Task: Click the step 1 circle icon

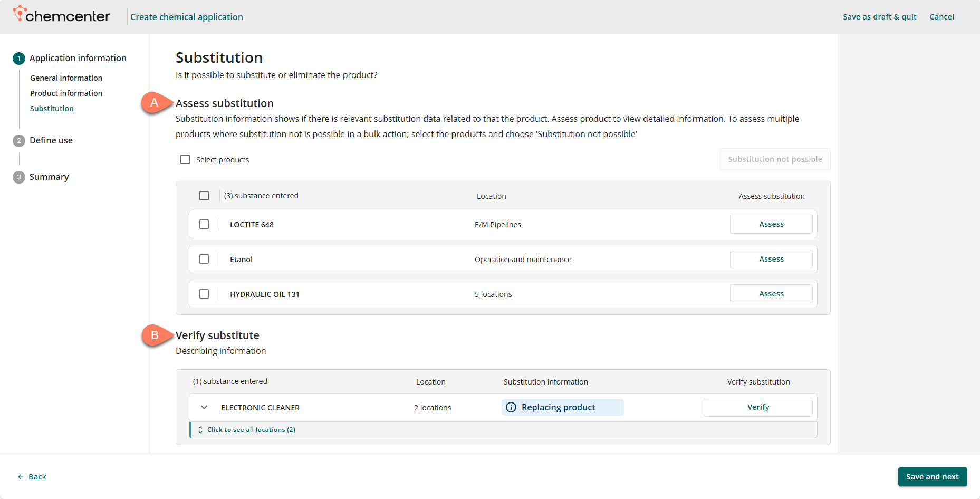Action: (x=19, y=59)
